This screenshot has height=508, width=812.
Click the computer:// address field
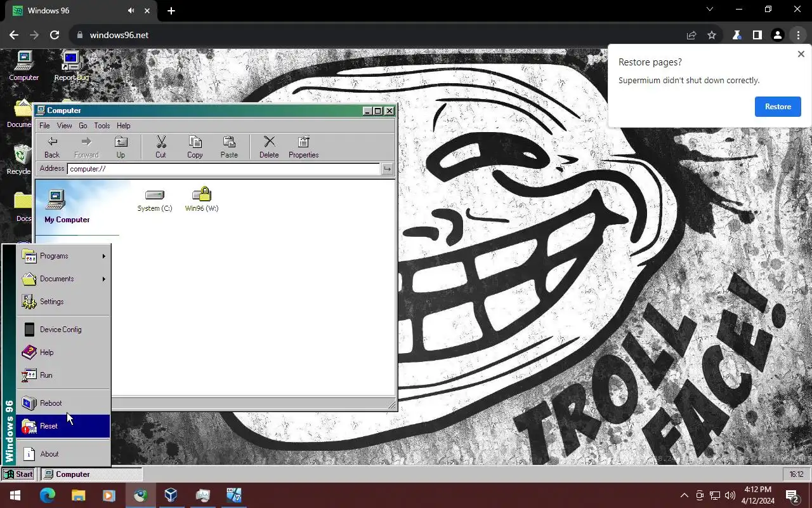pos(224,169)
